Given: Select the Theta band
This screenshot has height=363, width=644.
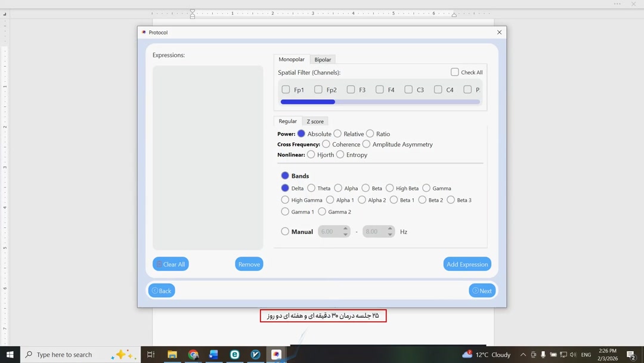Looking at the screenshot, I should click(311, 188).
